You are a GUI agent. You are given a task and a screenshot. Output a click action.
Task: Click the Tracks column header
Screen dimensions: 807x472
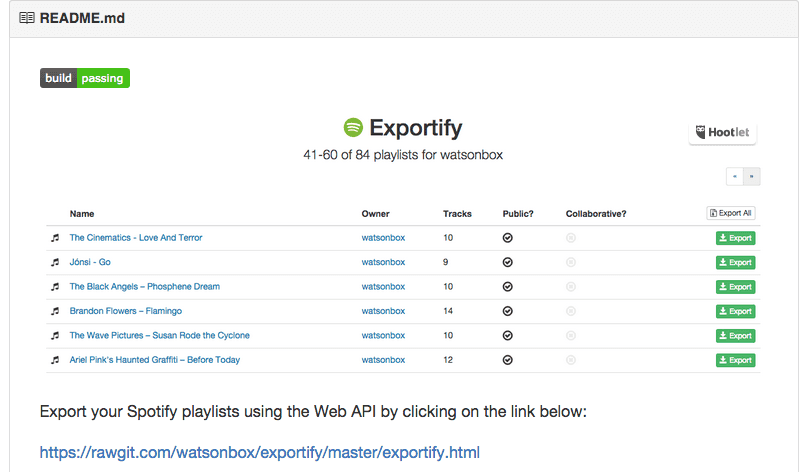pyautogui.click(x=458, y=214)
